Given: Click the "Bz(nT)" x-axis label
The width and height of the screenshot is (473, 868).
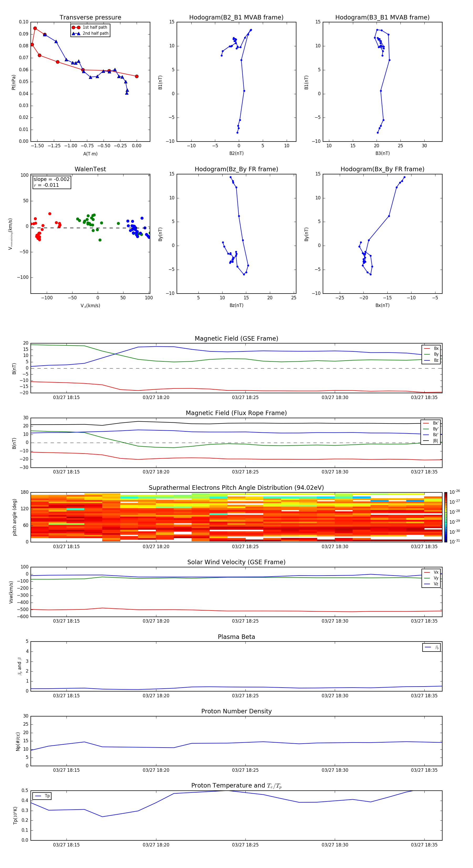Looking at the screenshot, I should pyautogui.click(x=236, y=305).
